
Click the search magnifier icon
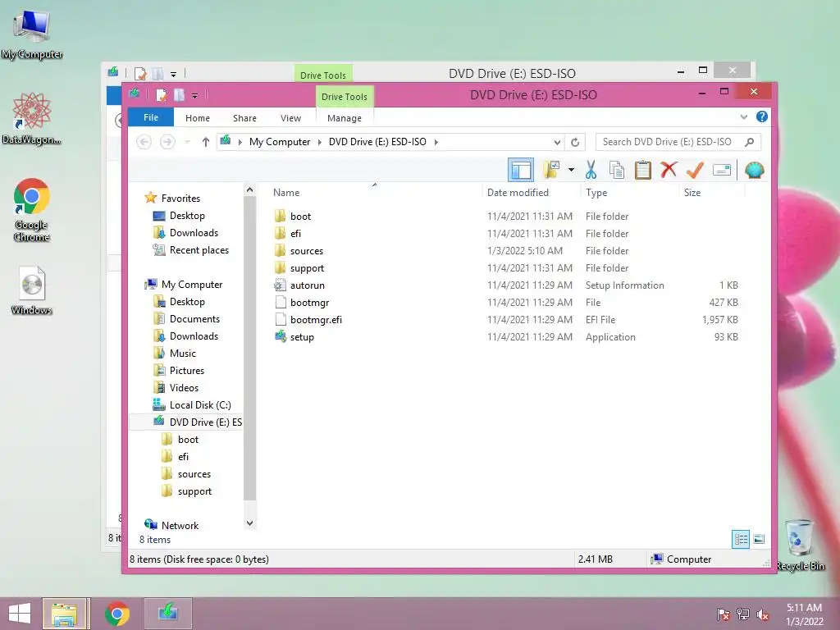coord(750,142)
